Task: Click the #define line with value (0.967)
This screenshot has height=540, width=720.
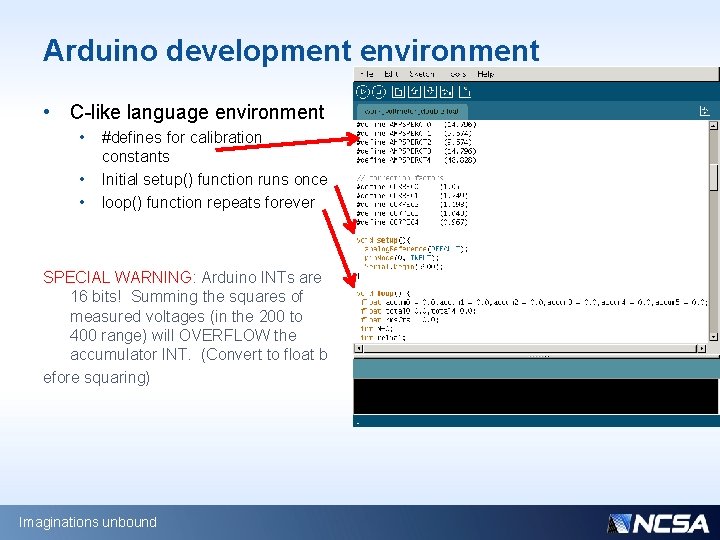Action: point(412,222)
